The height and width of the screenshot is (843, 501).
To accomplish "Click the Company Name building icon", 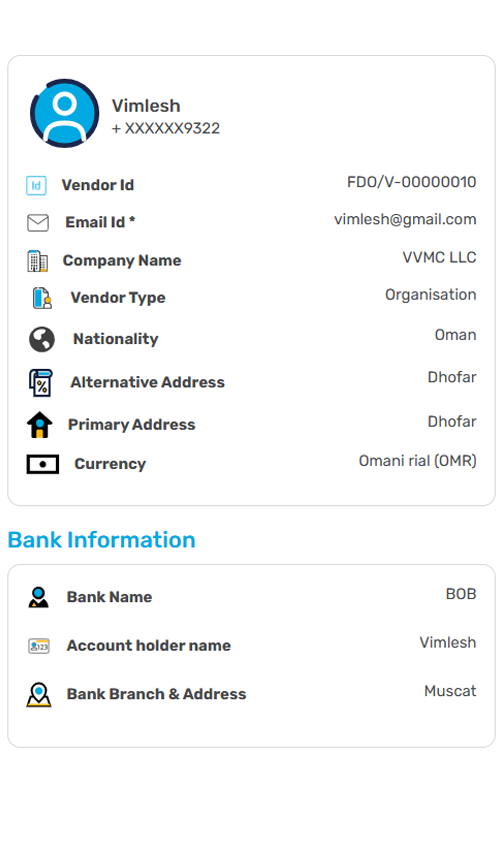I will (38, 261).
